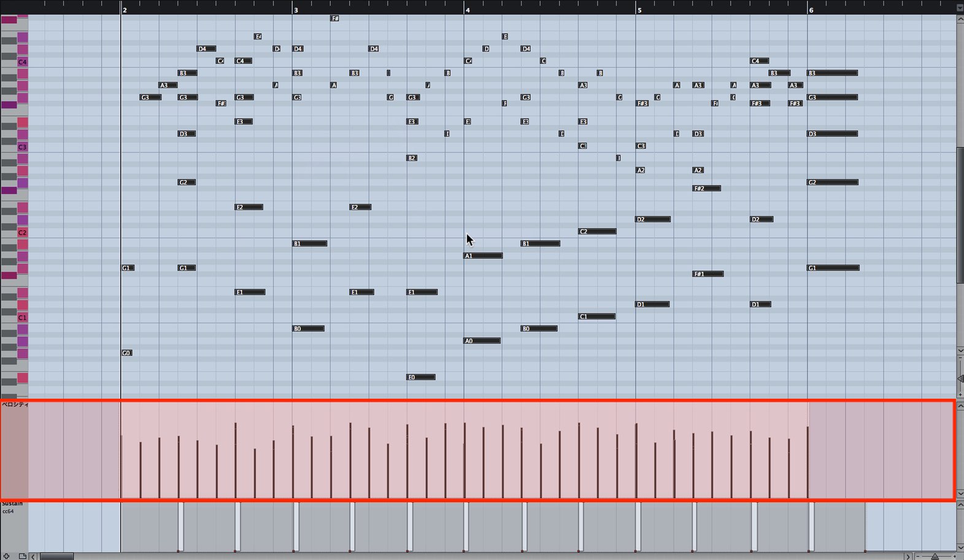Click bar 6 on the ruler
The height and width of the screenshot is (560, 964).
tap(811, 10)
